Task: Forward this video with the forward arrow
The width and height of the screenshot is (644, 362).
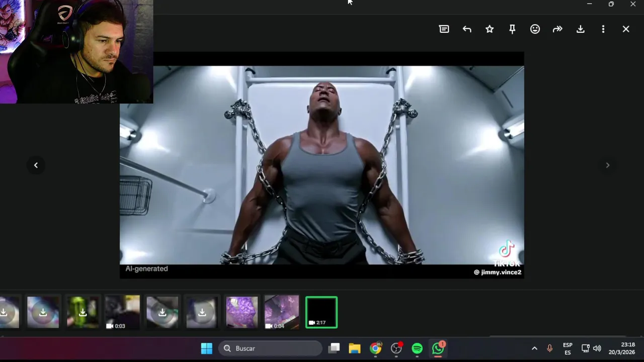Action: click(x=557, y=29)
